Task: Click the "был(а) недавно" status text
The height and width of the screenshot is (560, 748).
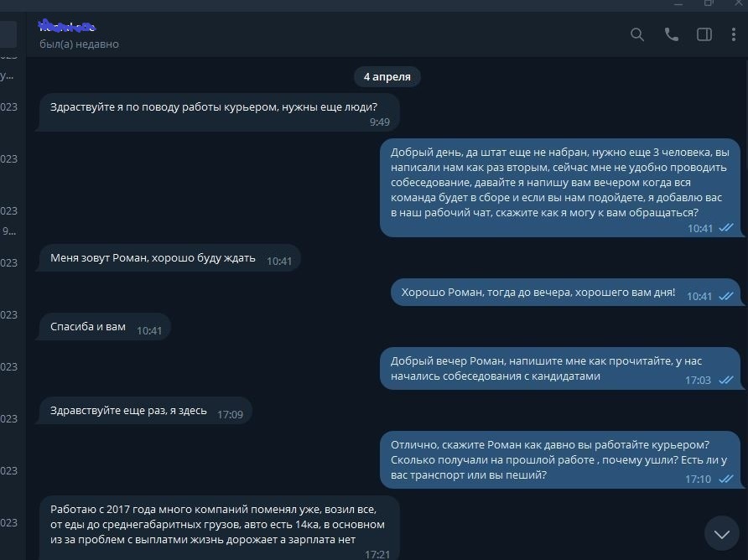Action: tap(79, 44)
